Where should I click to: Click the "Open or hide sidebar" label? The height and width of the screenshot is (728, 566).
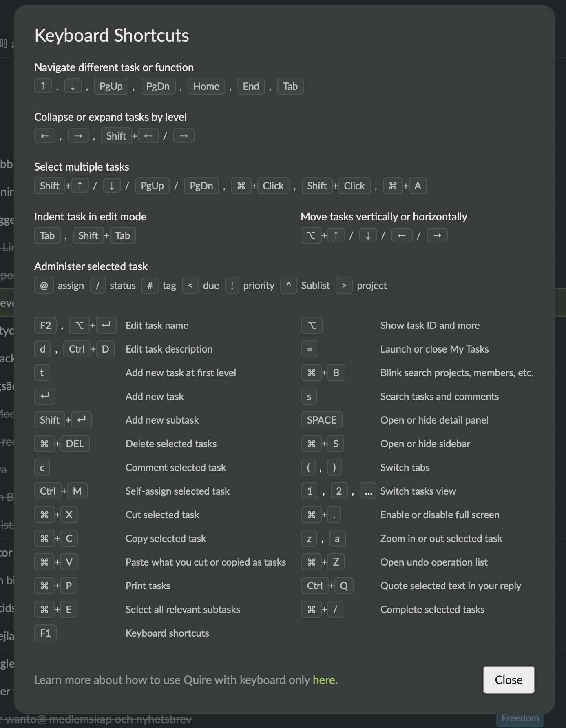click(425, 444)
